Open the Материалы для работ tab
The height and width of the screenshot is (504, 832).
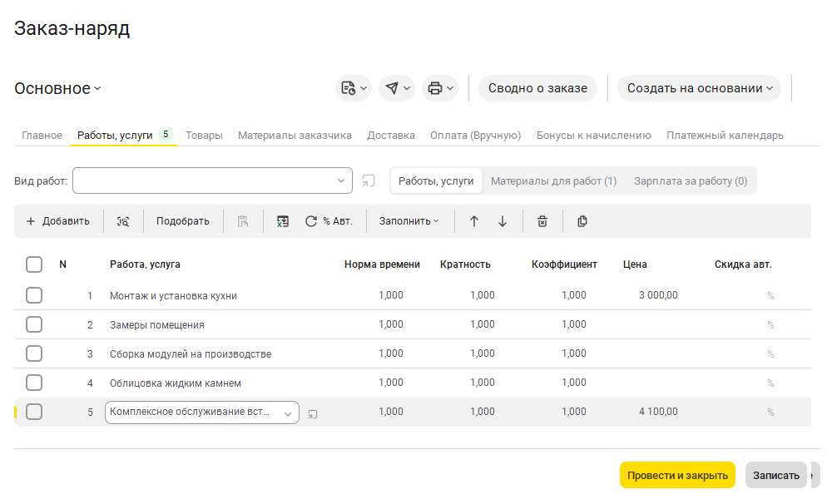pyautogui.click(x=553, y=180)
